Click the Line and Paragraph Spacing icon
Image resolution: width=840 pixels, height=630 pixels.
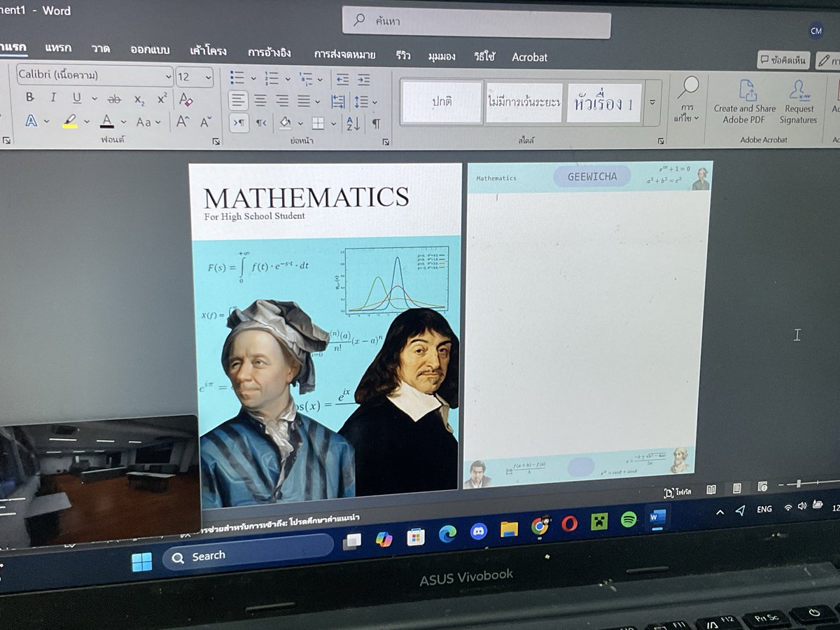(360, 102)
